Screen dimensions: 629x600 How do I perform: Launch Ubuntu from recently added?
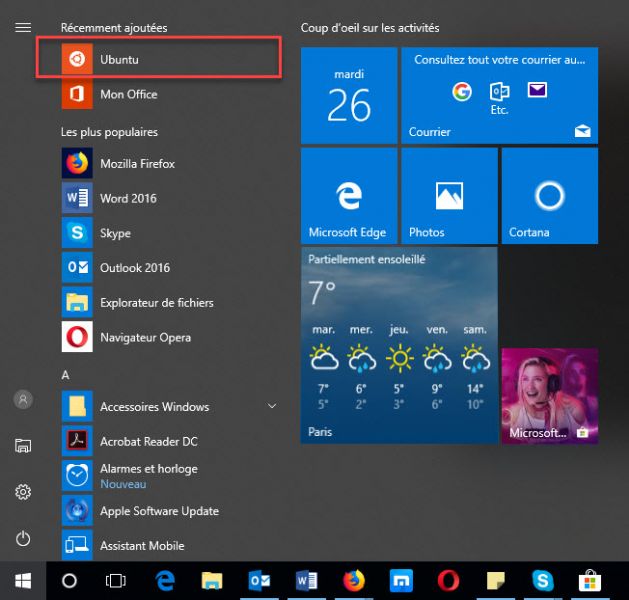158,59
